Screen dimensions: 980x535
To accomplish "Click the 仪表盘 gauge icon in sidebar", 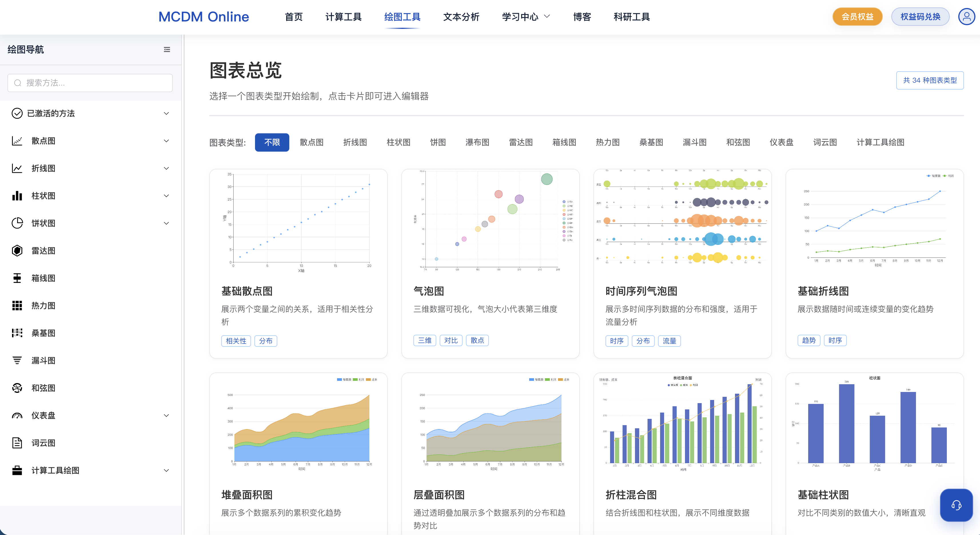I will (x=17, y=415).
